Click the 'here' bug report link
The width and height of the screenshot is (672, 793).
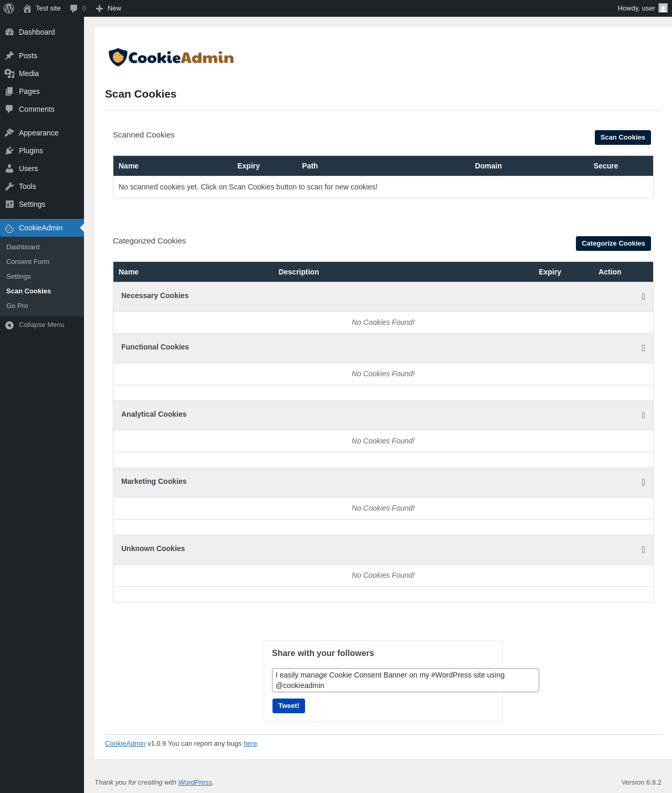click(250, 744)
